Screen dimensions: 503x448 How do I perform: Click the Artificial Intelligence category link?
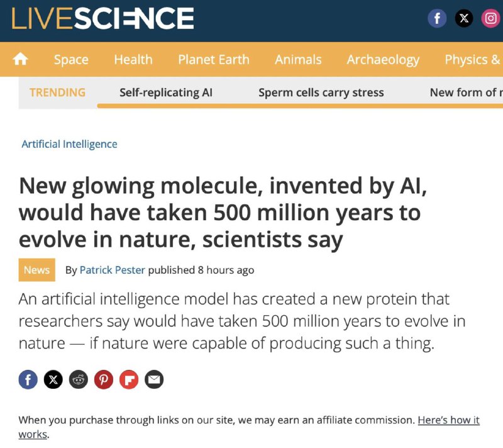pos(69,144)
